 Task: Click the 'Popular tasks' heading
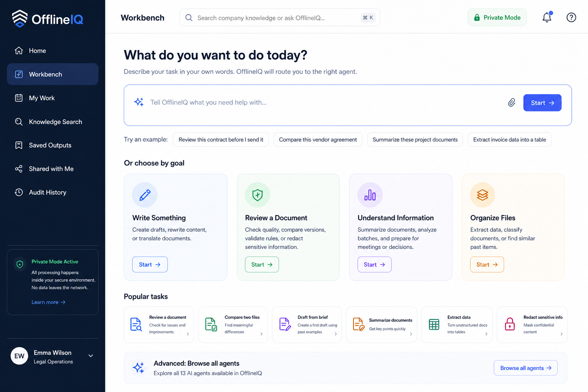146,297
